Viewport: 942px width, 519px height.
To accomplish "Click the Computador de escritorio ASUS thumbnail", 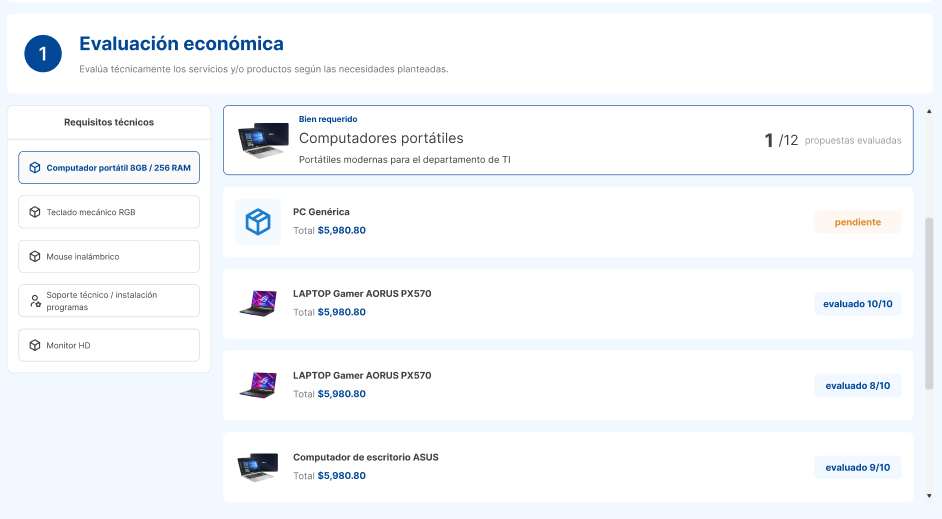I will tap(258, 467).
